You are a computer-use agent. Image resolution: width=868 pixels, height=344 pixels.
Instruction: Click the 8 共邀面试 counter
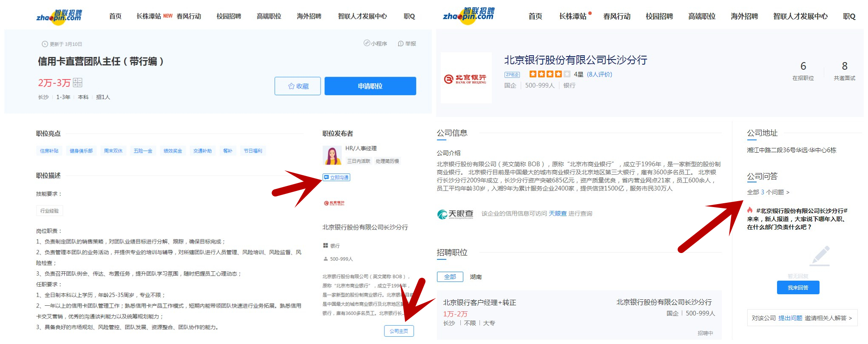click(x=845, y=71)
